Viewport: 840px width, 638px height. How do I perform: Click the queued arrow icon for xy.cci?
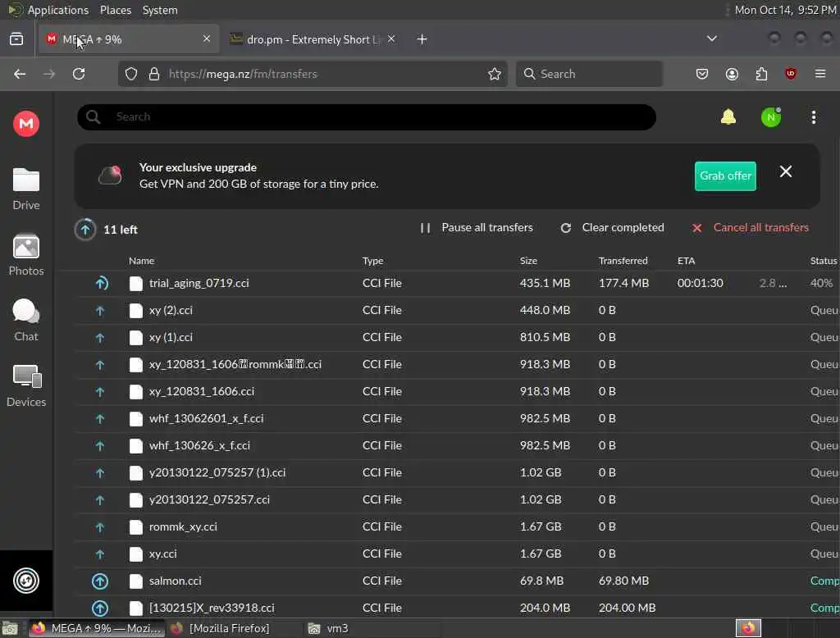(x=100, y=554)
